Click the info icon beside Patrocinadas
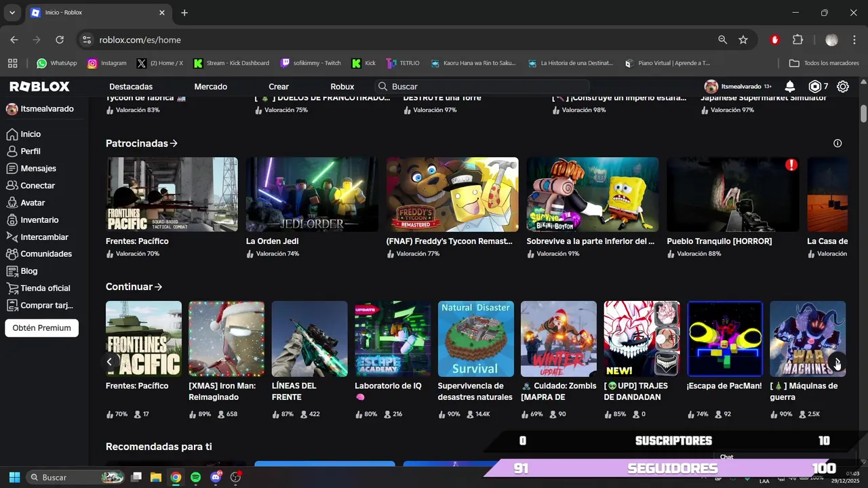The image size is (868, 488). 837,144
